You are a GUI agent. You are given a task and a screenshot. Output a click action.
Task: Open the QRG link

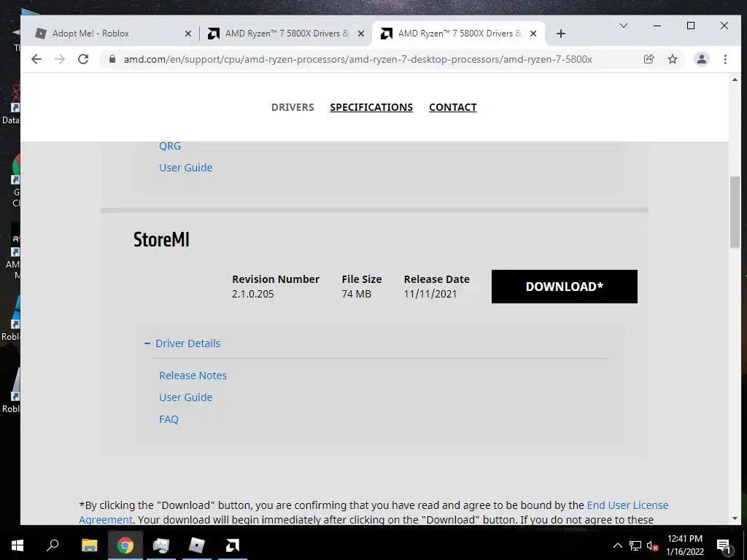(x=169, y=146)
